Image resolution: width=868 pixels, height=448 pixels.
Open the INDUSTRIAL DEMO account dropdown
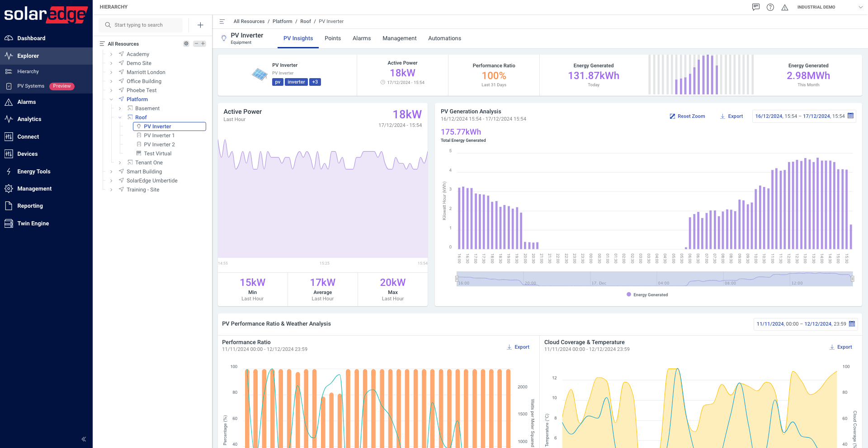click(830, 7)
